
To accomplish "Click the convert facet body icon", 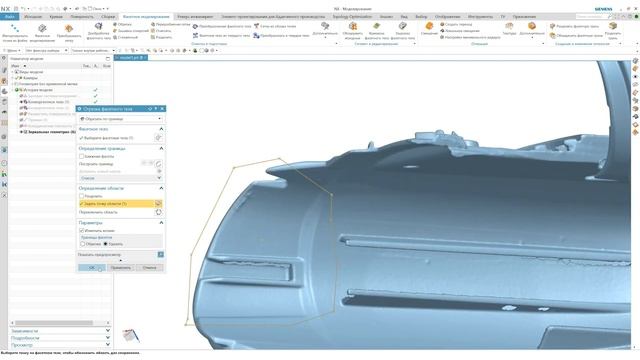I will tap(196, 26).
